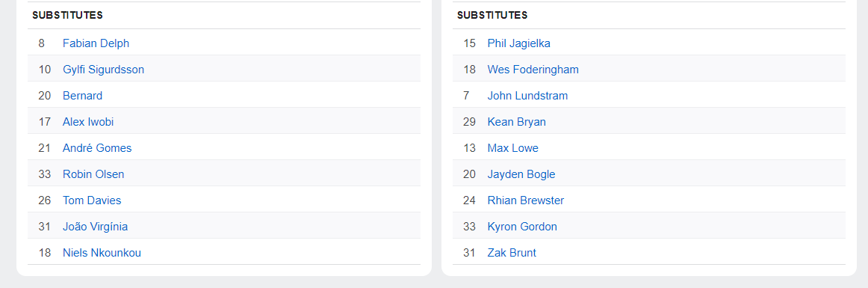Screen dimensions: 868x288
Task: Open Max Lowe player page
Action: pos(512,148)
